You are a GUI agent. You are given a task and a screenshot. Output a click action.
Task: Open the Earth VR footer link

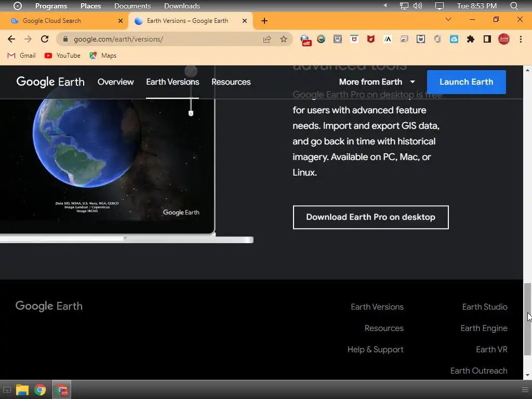click(491, 350)
